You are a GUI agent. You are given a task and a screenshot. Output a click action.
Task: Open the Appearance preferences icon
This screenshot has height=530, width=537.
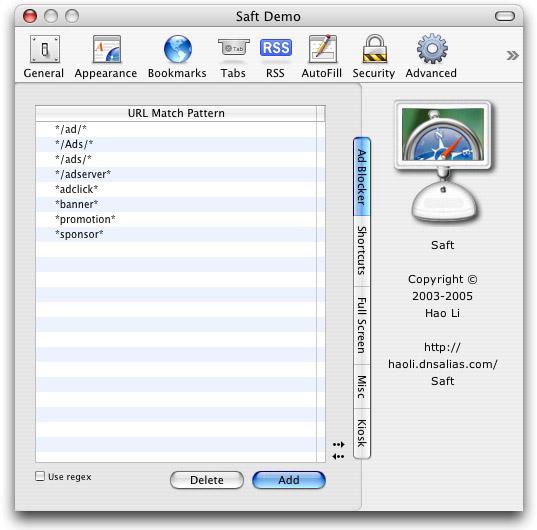[x=107, y=50]
